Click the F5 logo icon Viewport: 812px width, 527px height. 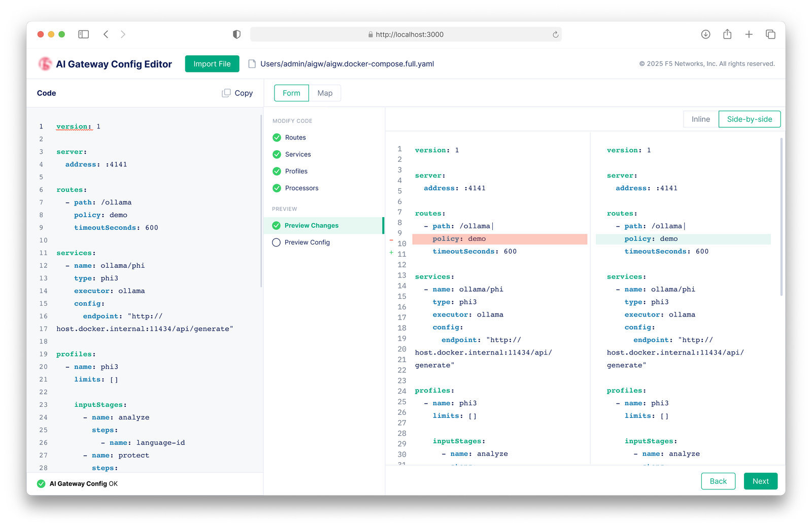click(x=45, y=64)
